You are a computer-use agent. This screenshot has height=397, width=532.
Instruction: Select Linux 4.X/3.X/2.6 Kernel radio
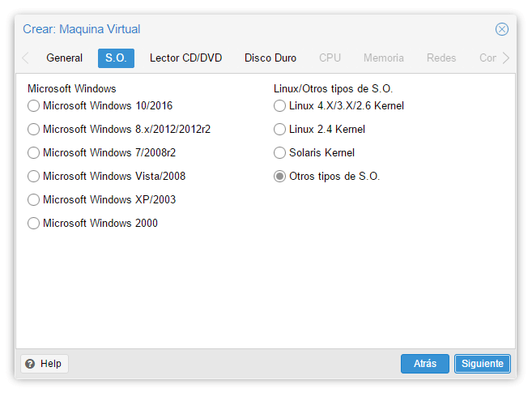(279, 105)
